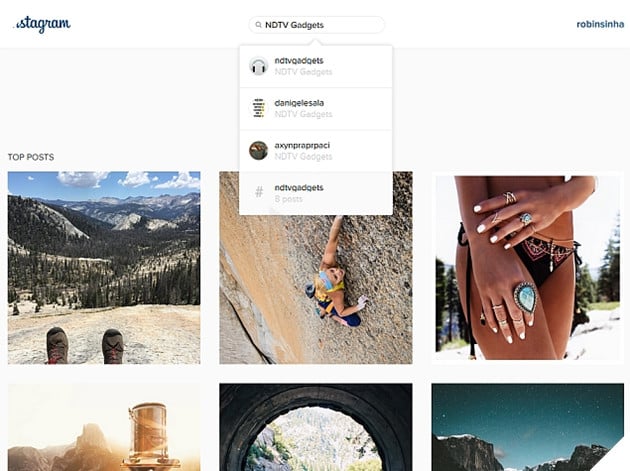Open the starry night cliffs photo
The height and width of the screenshot is (471, 630).
[528, 427]
